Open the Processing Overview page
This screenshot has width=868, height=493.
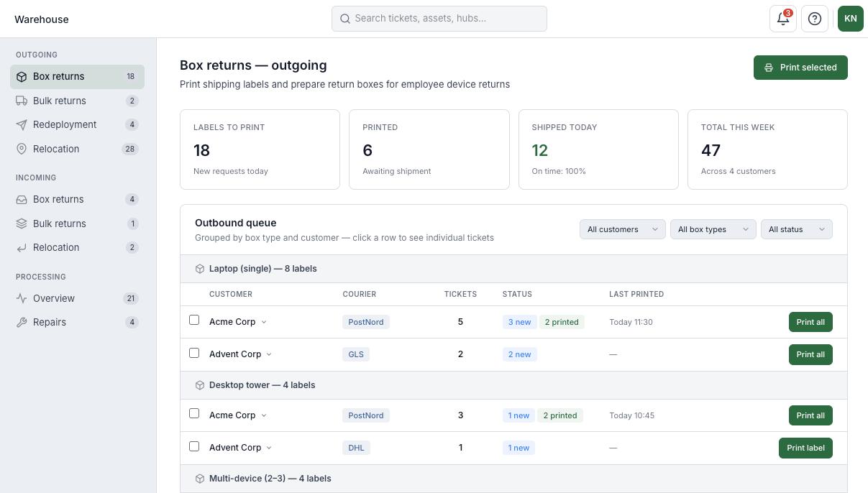coord(54,298)
